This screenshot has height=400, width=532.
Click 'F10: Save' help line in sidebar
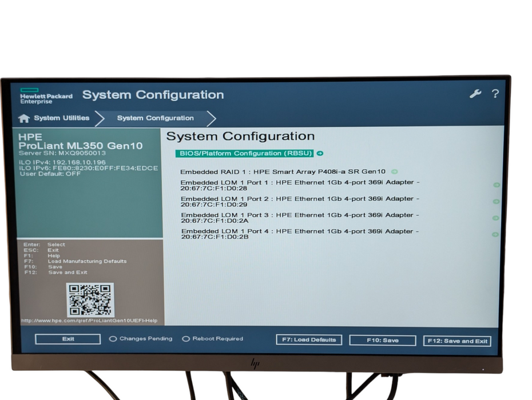tap(43, 267)
